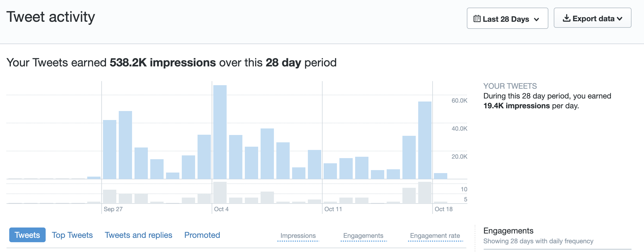This screenshot has width=644, height=252.
Task: Click the tallest impressions bar on Oct 4
Action: 220,132
